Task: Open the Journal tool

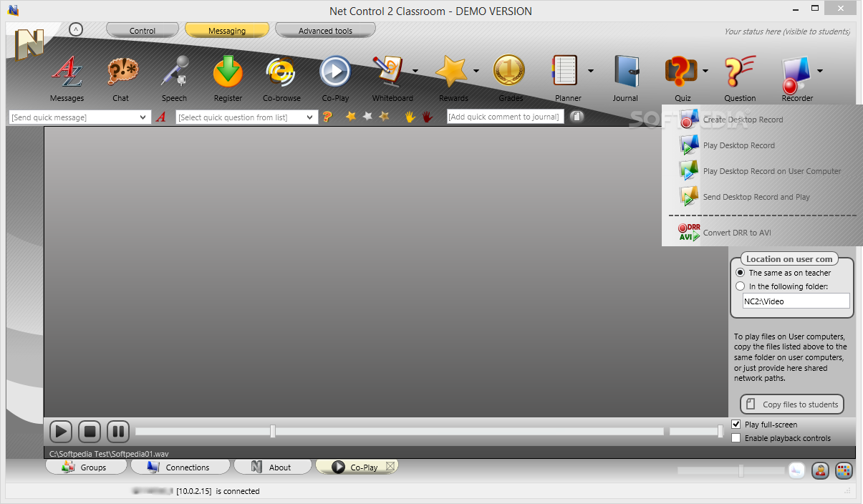Action: tap(625, 77)
